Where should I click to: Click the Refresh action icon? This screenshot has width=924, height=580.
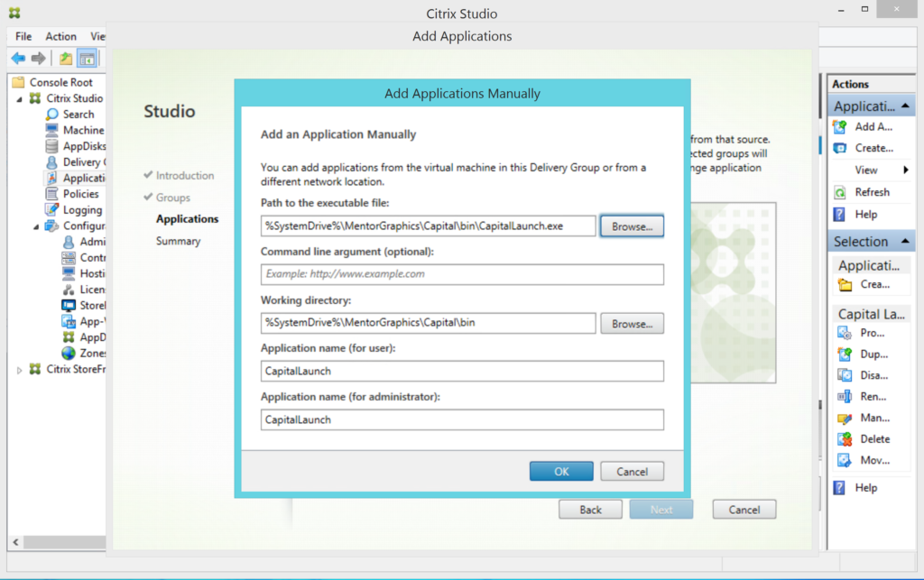pos(840,192)
